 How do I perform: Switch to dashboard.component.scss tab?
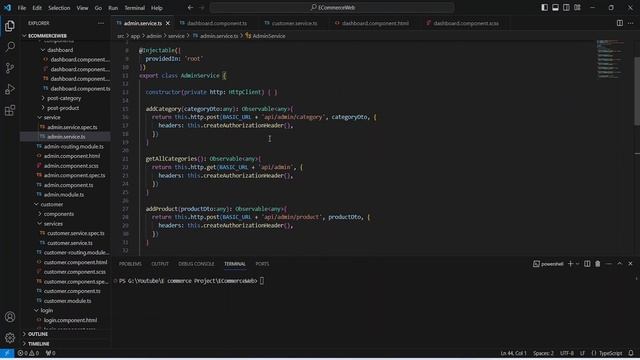point(466,23)
